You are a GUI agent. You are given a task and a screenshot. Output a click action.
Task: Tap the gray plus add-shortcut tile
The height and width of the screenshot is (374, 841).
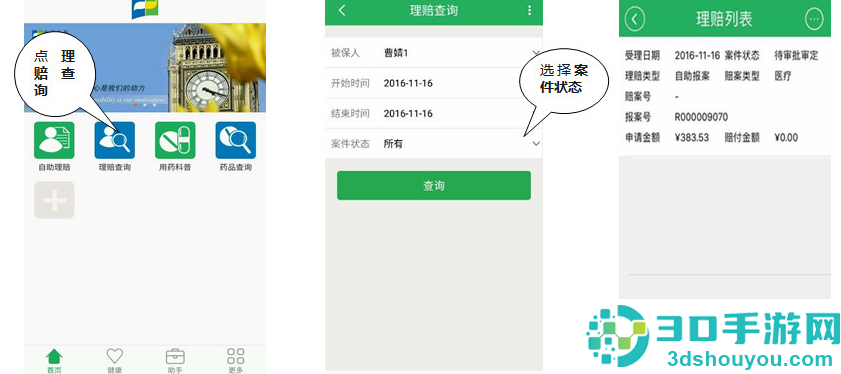pos(54,200)
